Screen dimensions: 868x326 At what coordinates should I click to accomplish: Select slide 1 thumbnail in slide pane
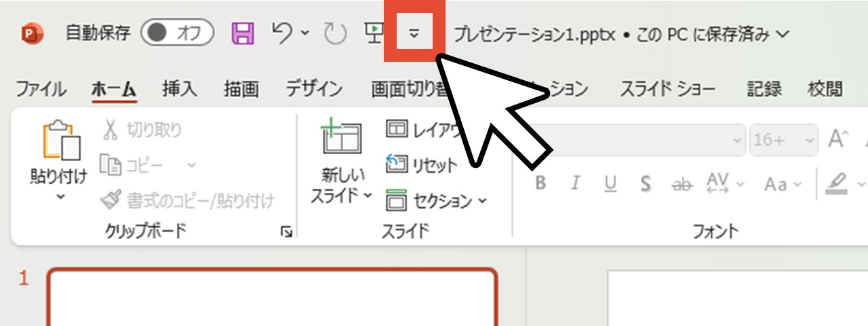click(x=273, y=297)
